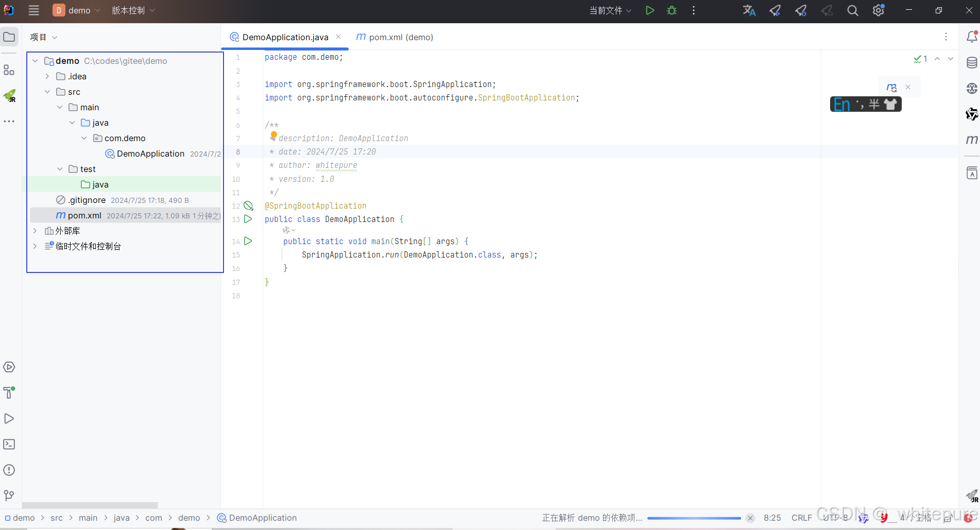Click the run gutter icon at line 13
This screenshot has width=980, height=530.
[x=248, y=219]
